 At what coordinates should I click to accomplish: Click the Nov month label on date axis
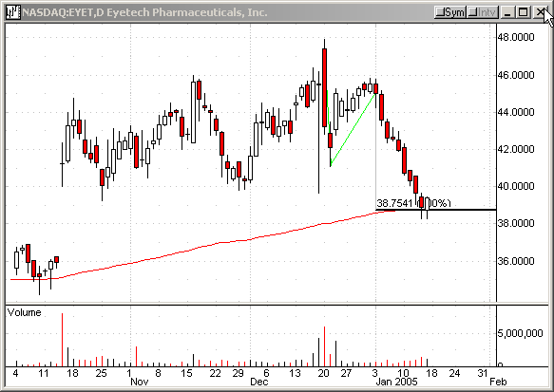coord(140,382)
